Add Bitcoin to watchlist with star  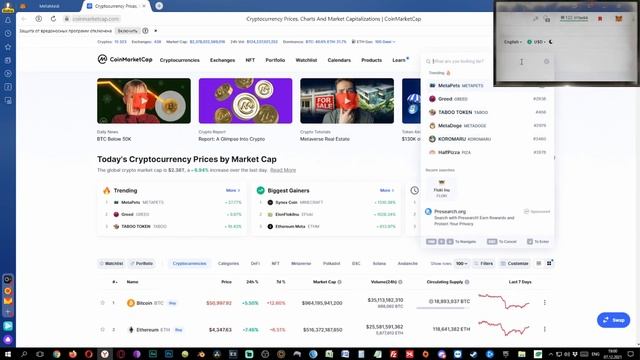pos(102,303)
